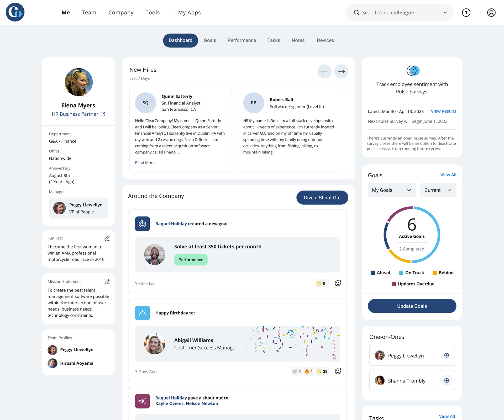Click the Search for a colleague field
Image resolution: width=504 pixels, height=420 pixels.
(x=399, y=13)
